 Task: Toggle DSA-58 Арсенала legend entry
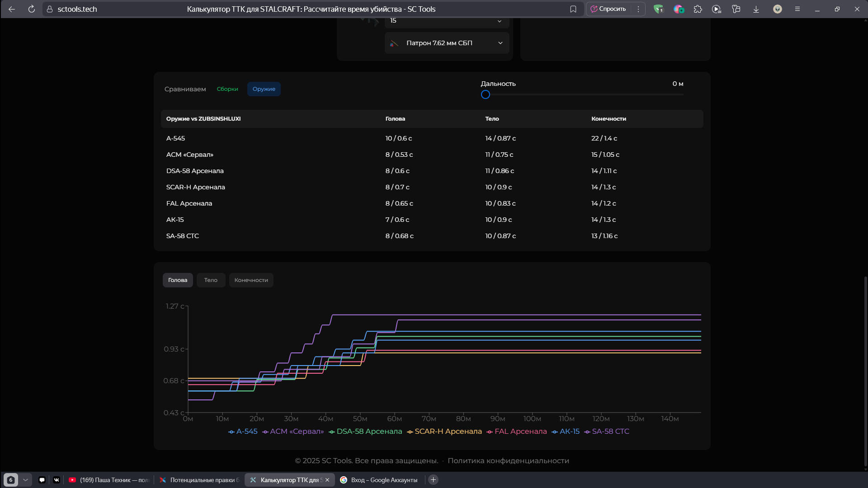click(x=365, y=432)
